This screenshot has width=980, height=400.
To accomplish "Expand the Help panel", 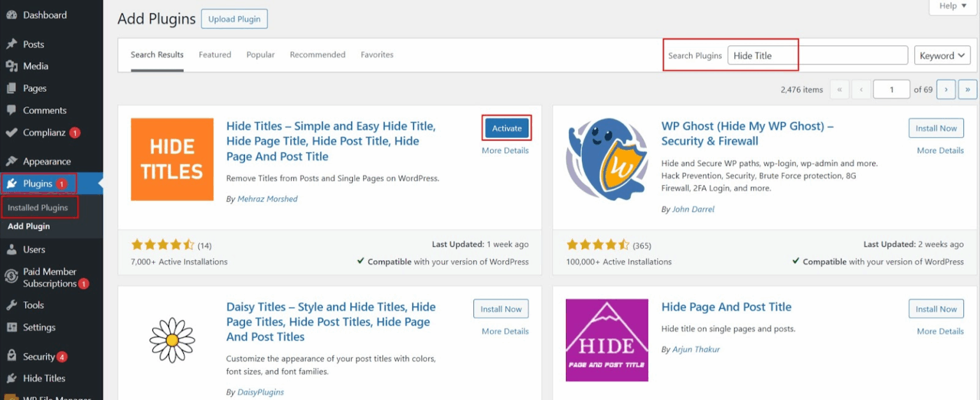I will point(951,6).
